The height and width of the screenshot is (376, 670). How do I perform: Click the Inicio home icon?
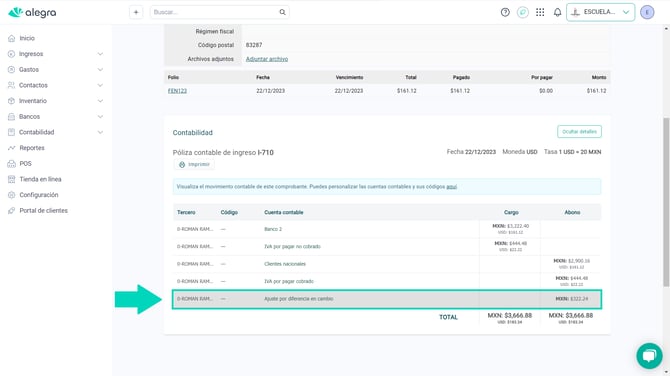pyautogui.click(x=12, y=38)
